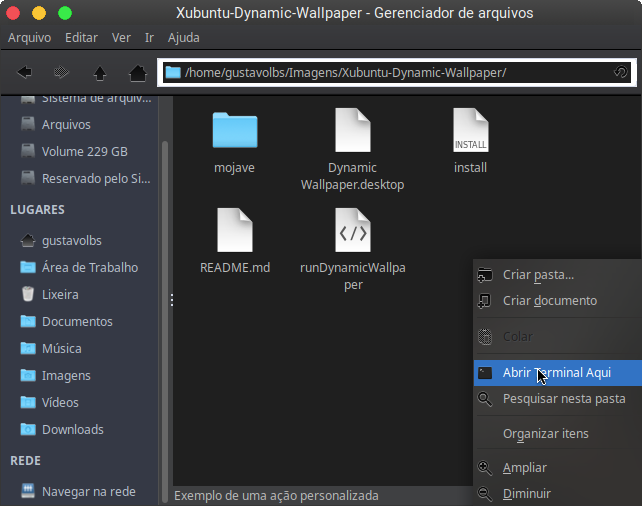642x506 pixels.
Task: Select the install file icon
Action: 470,130
